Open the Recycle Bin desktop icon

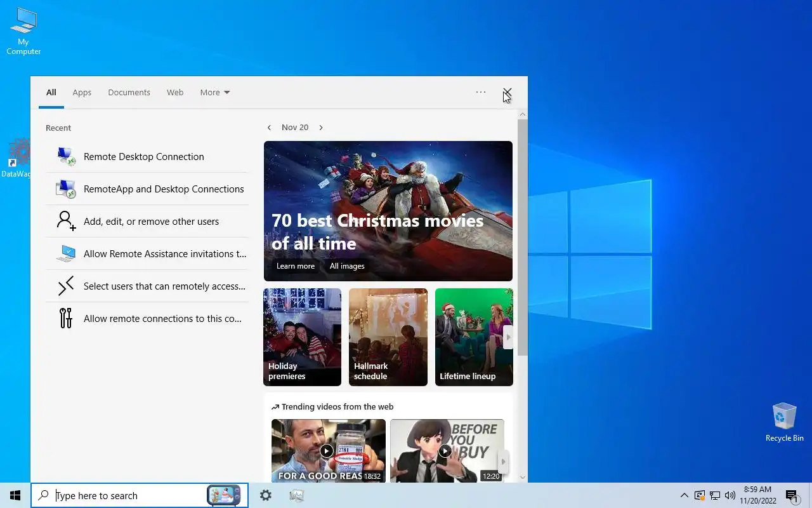tap(784, 422)
